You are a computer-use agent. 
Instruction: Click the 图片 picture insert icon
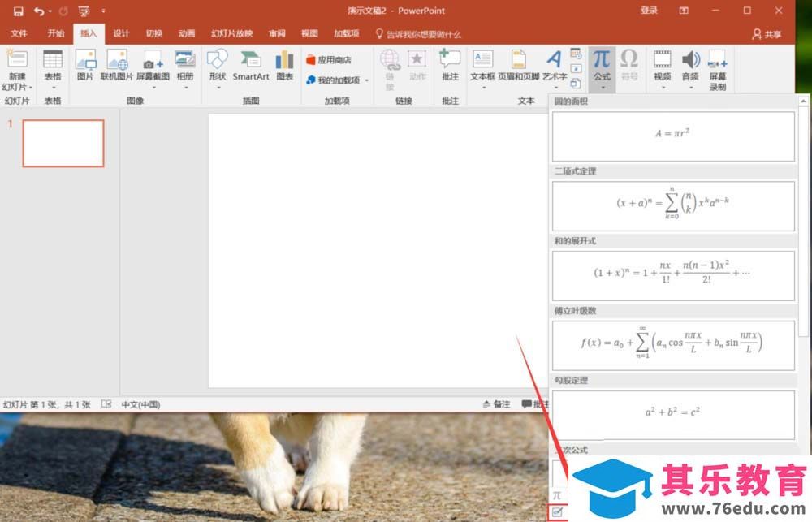click(85, 59)
